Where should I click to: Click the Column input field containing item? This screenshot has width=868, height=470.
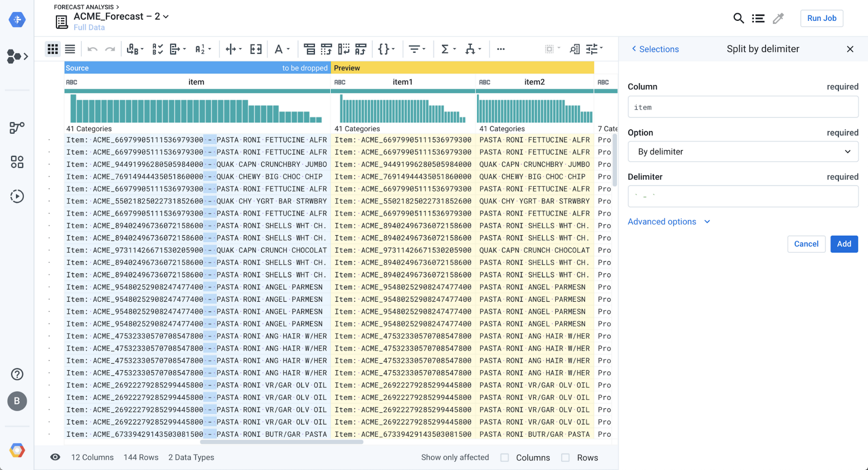click(x=743, y=107)
